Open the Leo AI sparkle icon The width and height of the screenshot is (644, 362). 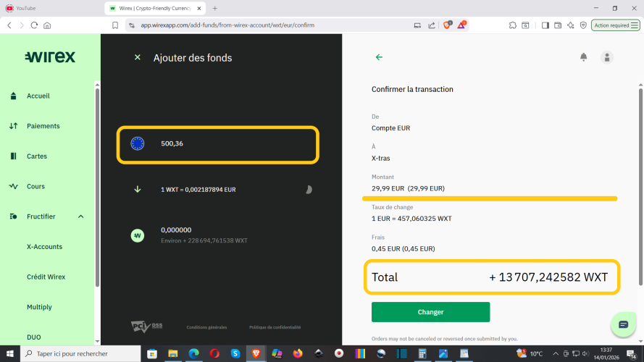click(571, 25)
